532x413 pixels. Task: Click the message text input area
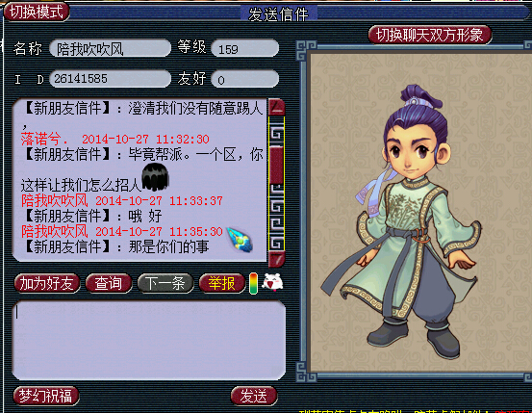click(148, 340)
